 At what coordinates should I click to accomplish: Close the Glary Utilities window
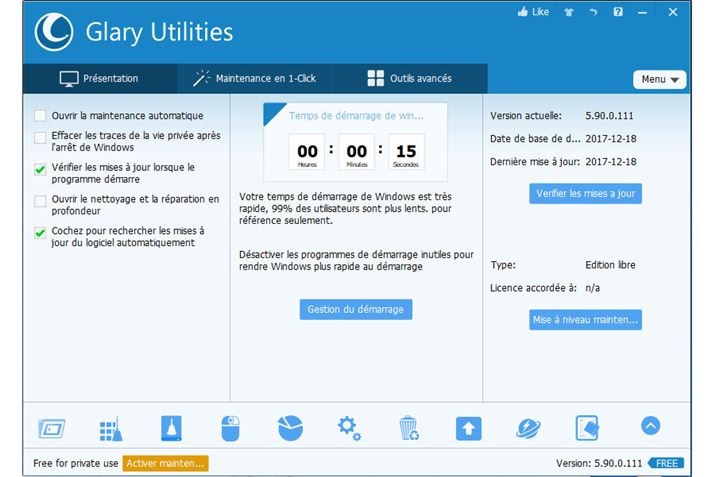pyautogui.click(x=673, y=12)
